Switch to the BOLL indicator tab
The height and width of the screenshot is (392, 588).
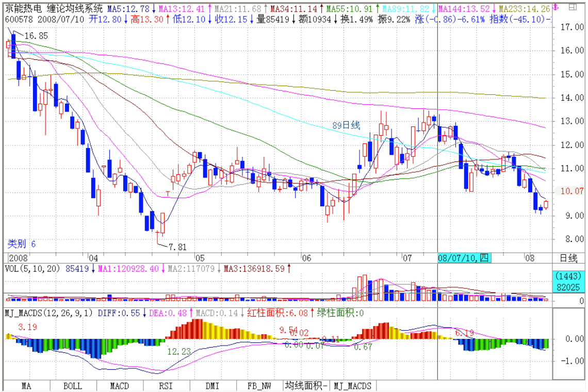(x=73, y=386)
